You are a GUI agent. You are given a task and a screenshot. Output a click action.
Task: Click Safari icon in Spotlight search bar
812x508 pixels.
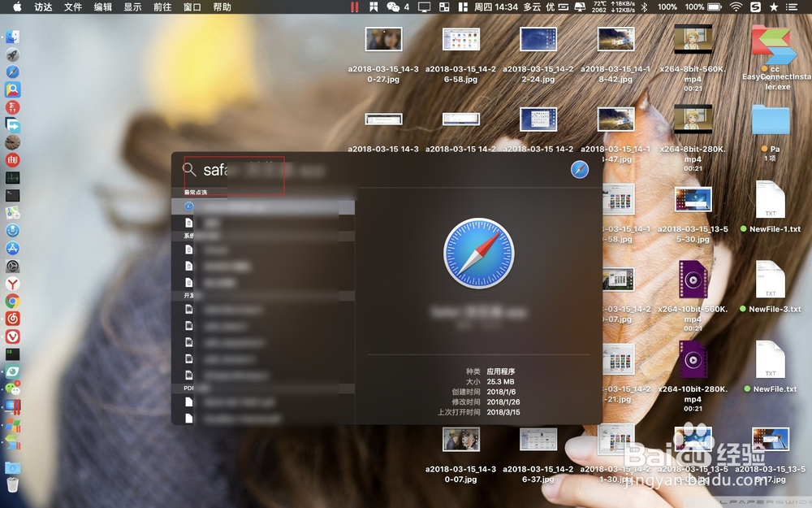point(580,170)
